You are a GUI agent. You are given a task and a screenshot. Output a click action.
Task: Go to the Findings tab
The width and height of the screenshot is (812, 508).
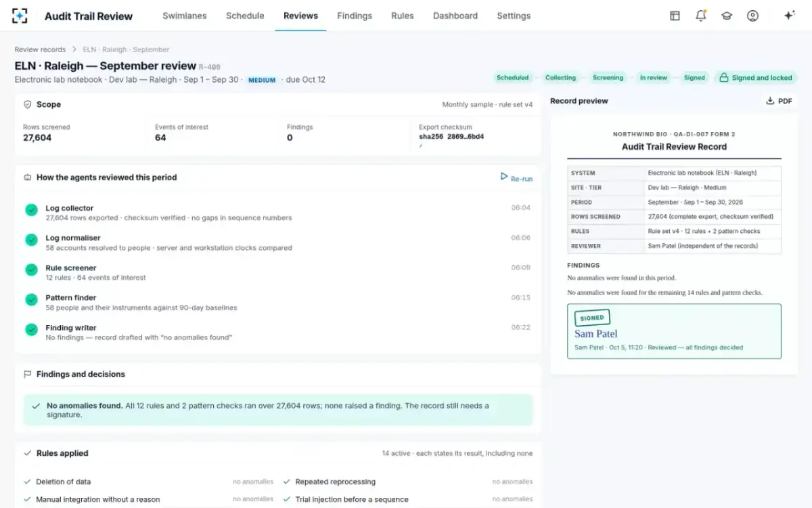355,16
